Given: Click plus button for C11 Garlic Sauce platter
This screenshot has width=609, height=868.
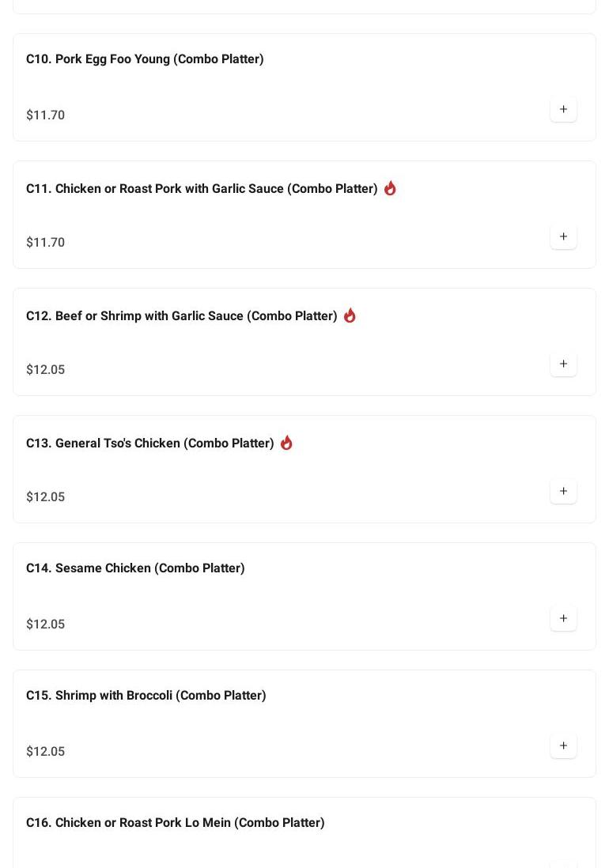Looking at the screenshot, I should point(563,237).
